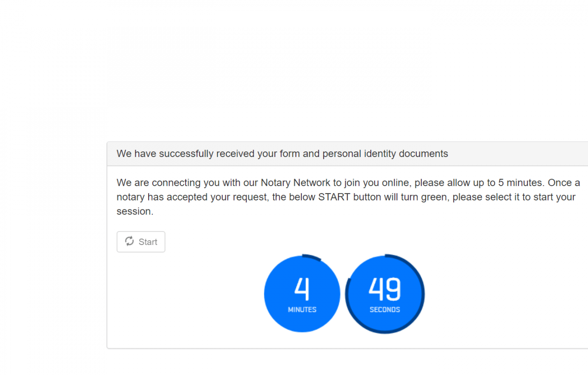Select the number 4 in the minutes timer
Viewport: 588px width, 375px height.
click(302, 288)
